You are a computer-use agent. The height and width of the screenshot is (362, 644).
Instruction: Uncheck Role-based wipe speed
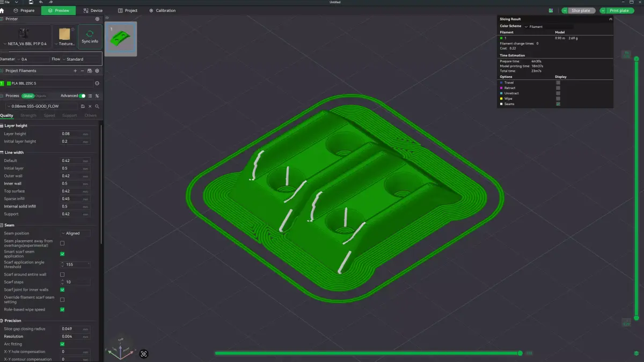click(x=62, y=309)
